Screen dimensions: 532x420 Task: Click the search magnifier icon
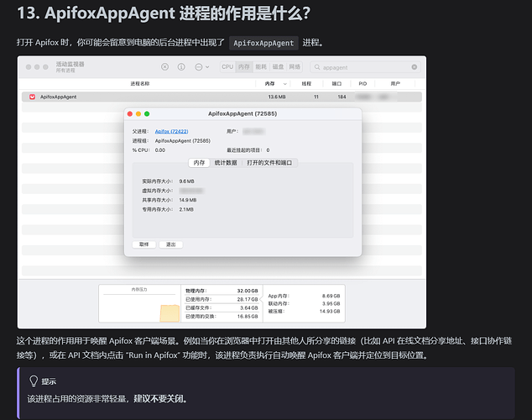point(317,67)
